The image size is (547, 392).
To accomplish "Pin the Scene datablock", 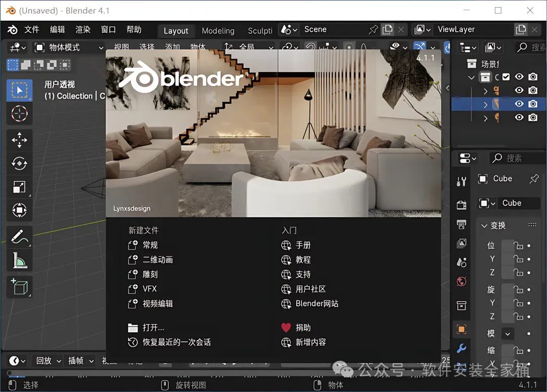I will coord(373,30).
